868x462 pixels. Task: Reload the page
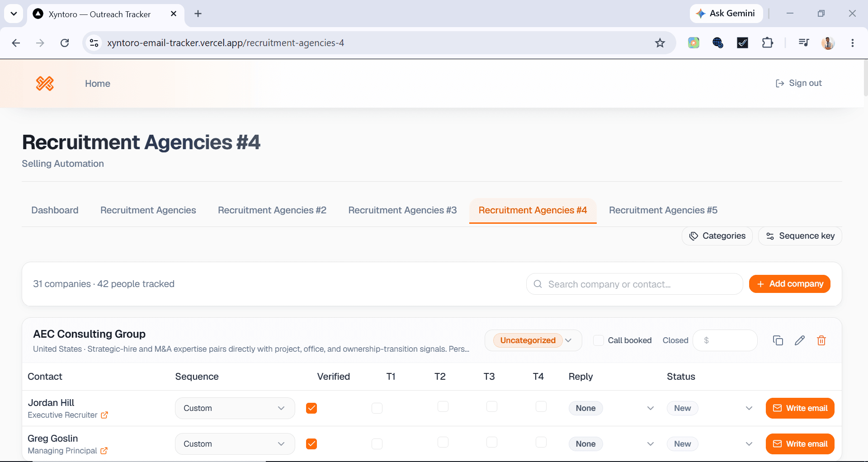(65, 43)
